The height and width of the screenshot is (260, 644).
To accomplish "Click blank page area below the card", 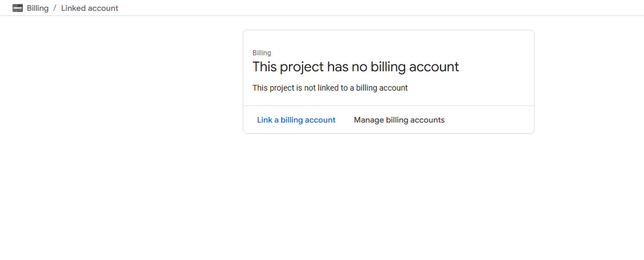I will pos(388,194).
